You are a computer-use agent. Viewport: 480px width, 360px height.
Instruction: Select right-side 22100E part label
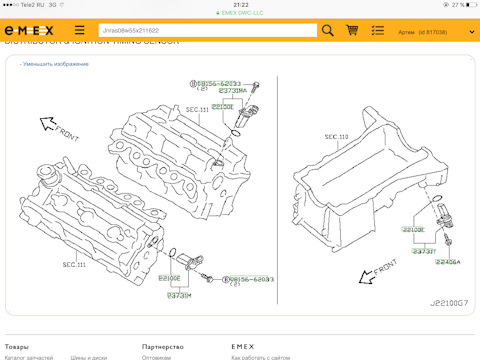tap(413, 230)
